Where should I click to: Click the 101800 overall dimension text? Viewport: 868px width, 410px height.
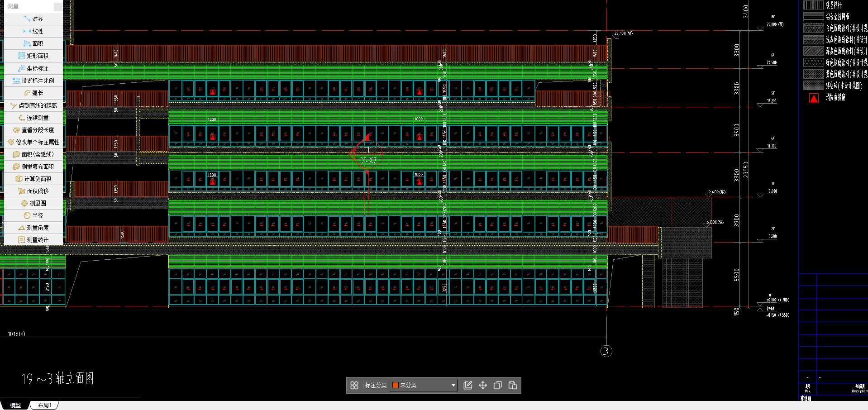[17, 334]
